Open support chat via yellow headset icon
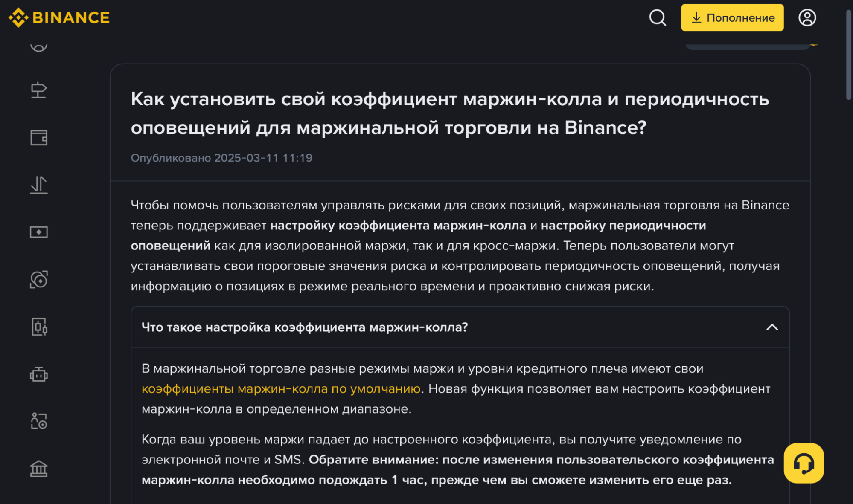The width and height of the screenshot is (853, 504). click(805, 463)
